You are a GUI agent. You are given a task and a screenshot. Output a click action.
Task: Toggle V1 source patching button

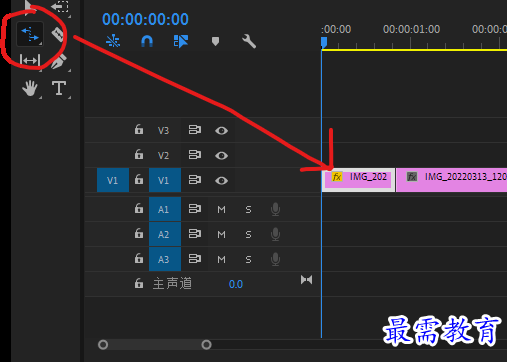click(x=113, y=180)
